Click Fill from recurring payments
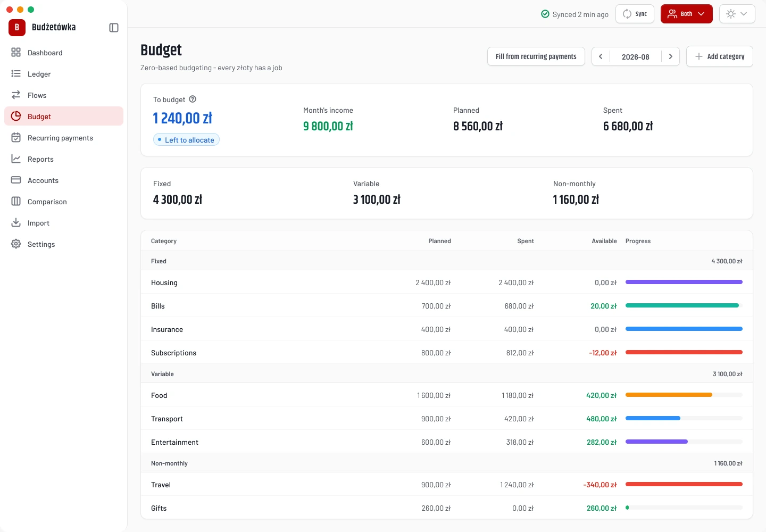 (x=536, y=56)
